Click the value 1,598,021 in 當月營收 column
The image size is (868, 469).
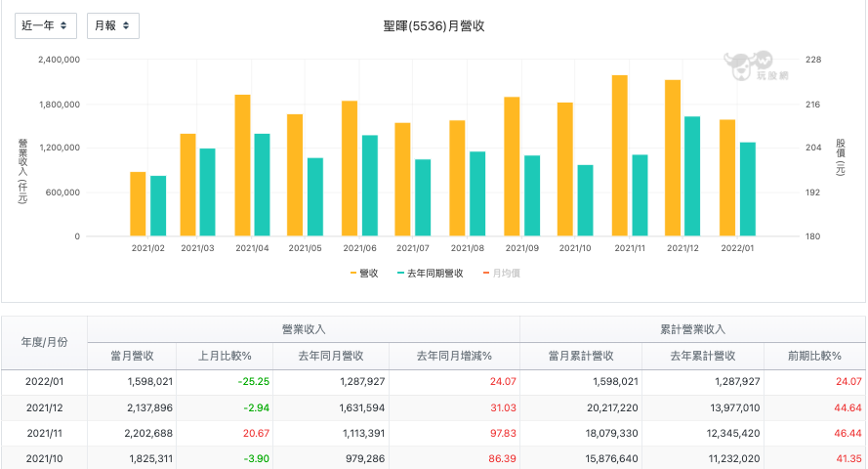150,381
